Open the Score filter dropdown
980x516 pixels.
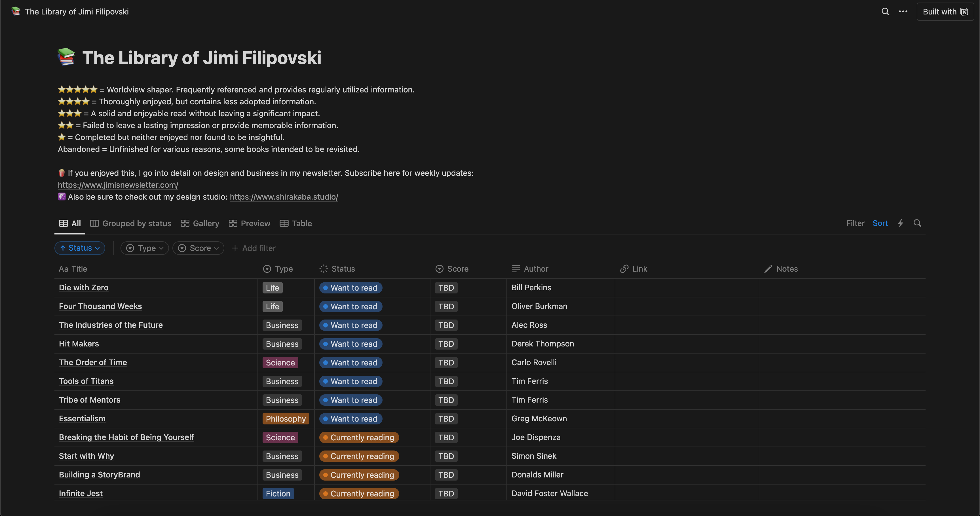point(198,248)
